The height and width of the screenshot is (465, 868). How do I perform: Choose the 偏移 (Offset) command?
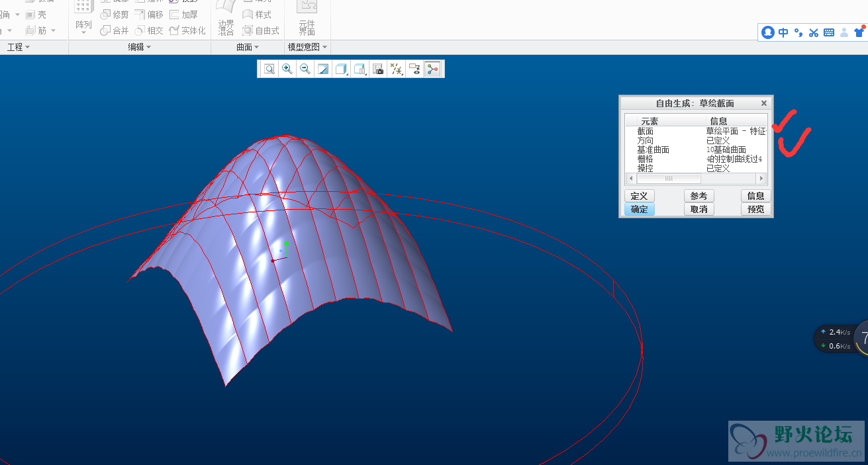pos(149,15)
